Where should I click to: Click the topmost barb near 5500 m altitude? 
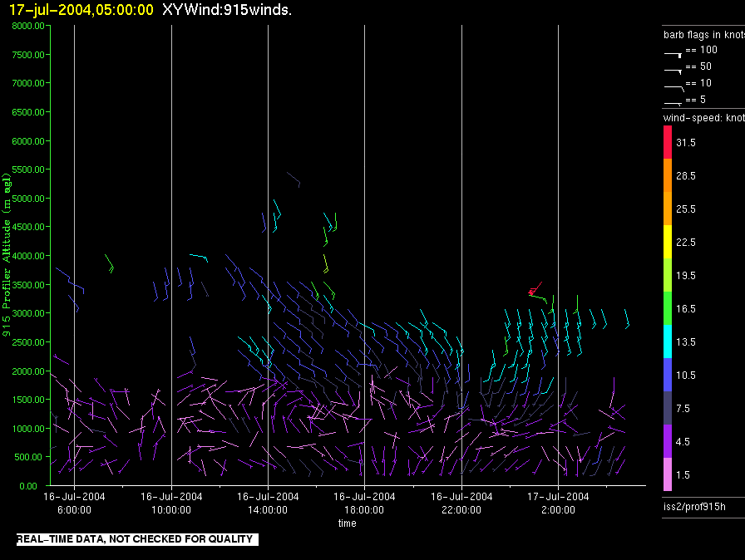click(x=294, y=179)
